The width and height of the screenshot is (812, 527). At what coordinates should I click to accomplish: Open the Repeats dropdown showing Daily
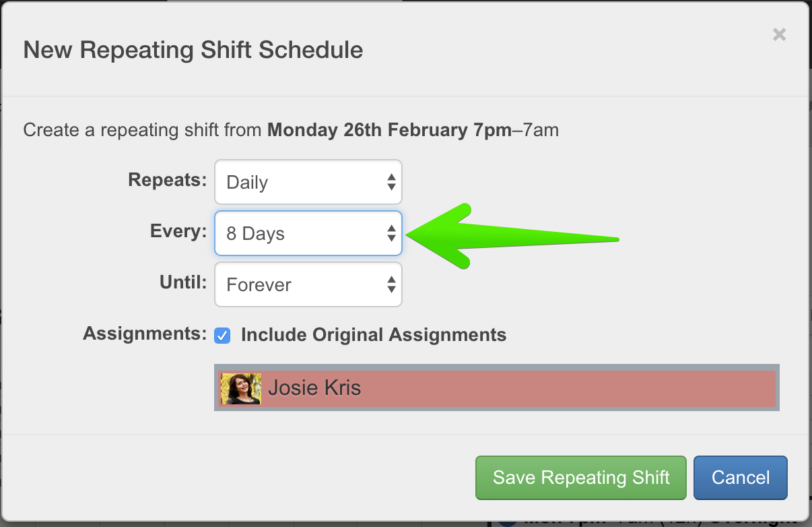tap(308, 182)
